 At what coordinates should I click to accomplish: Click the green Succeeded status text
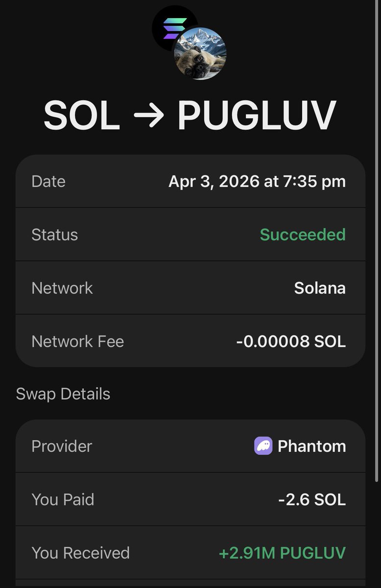click(x=303, y=235)
